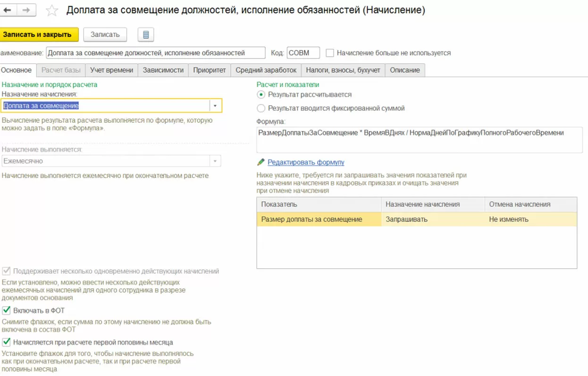Click the Наименование input field

click(x=156, y=53)
